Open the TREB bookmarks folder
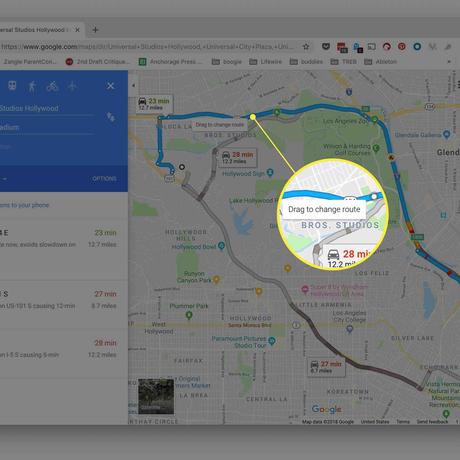This screenshot has width=460, height=460. click(x=343, y=62)
